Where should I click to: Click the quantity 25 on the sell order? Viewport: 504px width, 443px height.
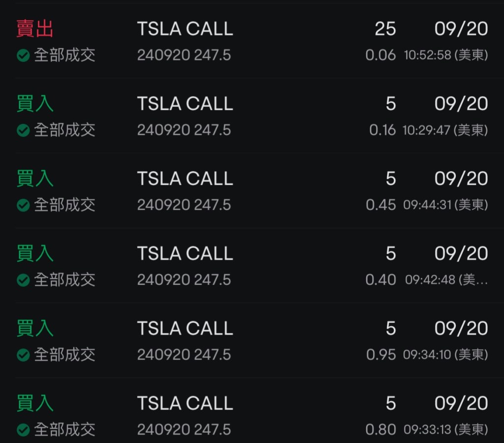[385, 29]
